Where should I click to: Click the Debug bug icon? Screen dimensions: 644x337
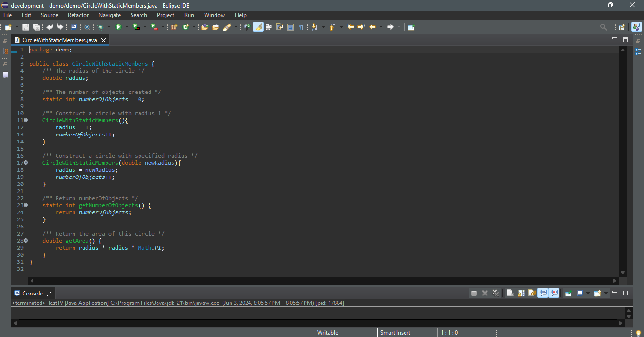tap(101, 27)
